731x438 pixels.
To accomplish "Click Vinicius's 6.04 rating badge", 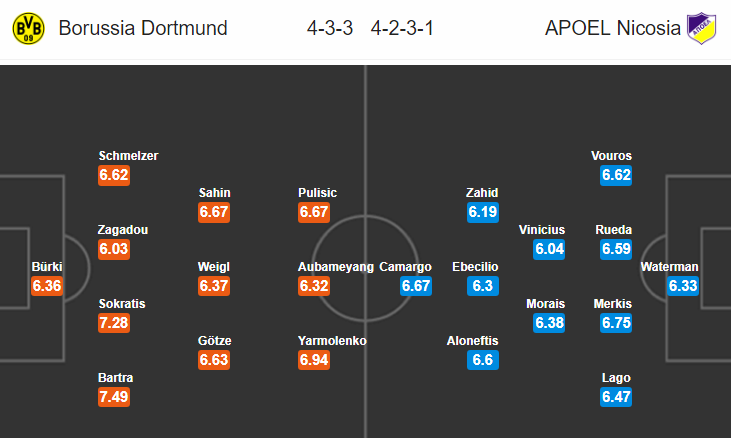I will pos(549,248).
